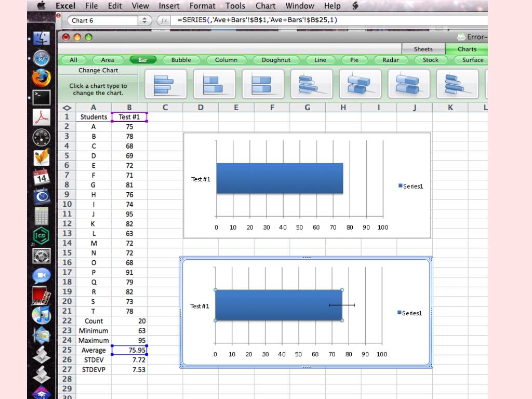Open iTunes from the dock
The width and height of the screenshot is (532, 399).
pyautogui.click(x=42, y=315)
